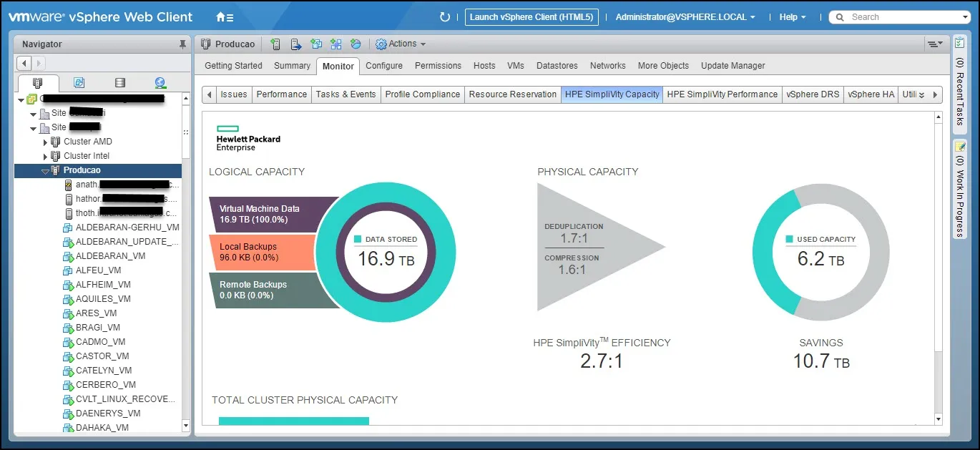
Task: Open the VMs and Templates Navigator tab
Action: 79,83
